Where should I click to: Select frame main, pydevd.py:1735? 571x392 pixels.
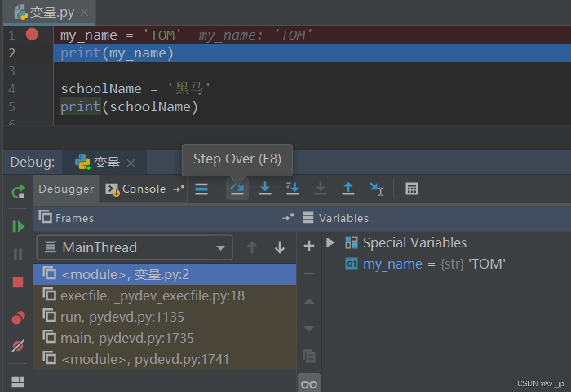coord(165,338)
